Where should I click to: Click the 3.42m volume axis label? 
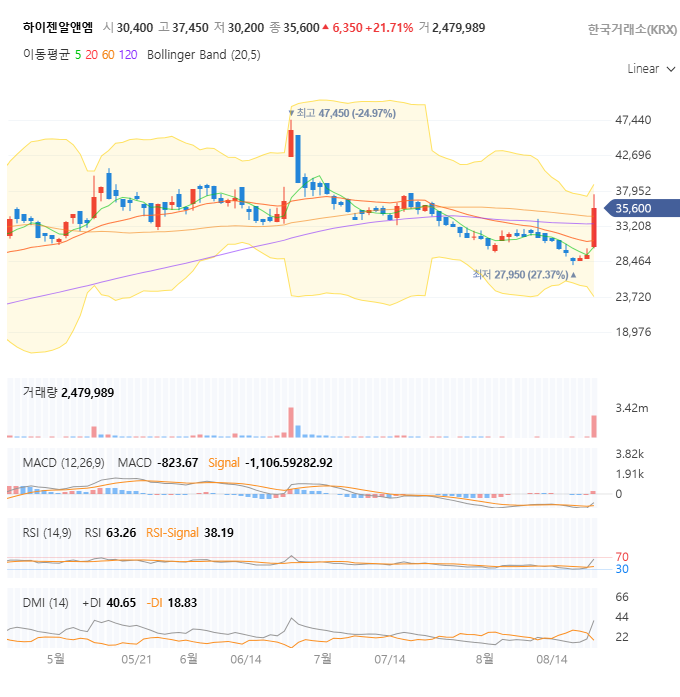click(632, 408)
